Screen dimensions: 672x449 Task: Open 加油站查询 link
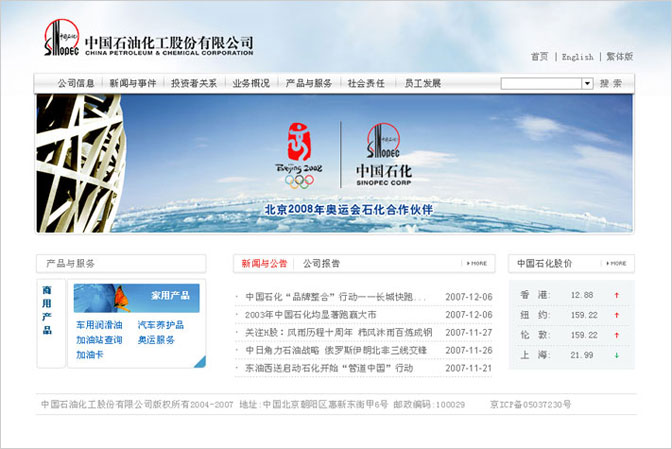[99, 340]
